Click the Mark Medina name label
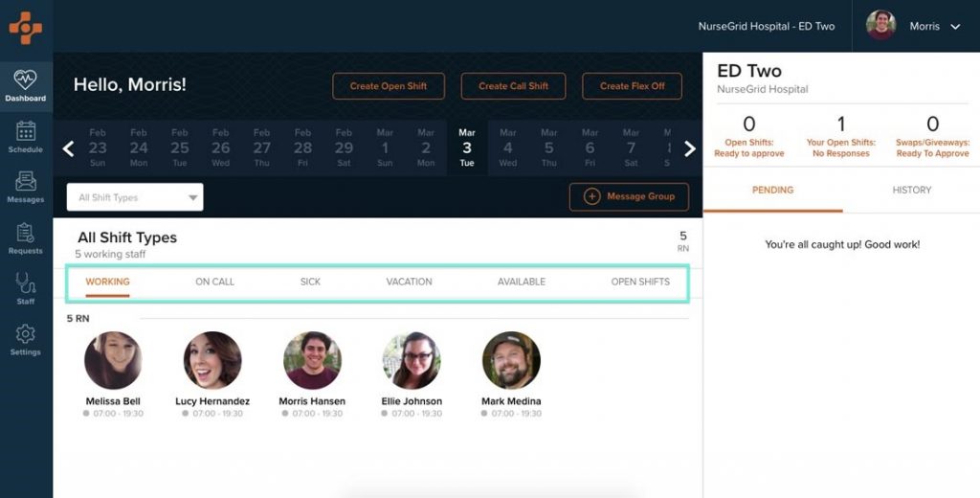 [511, 401]
